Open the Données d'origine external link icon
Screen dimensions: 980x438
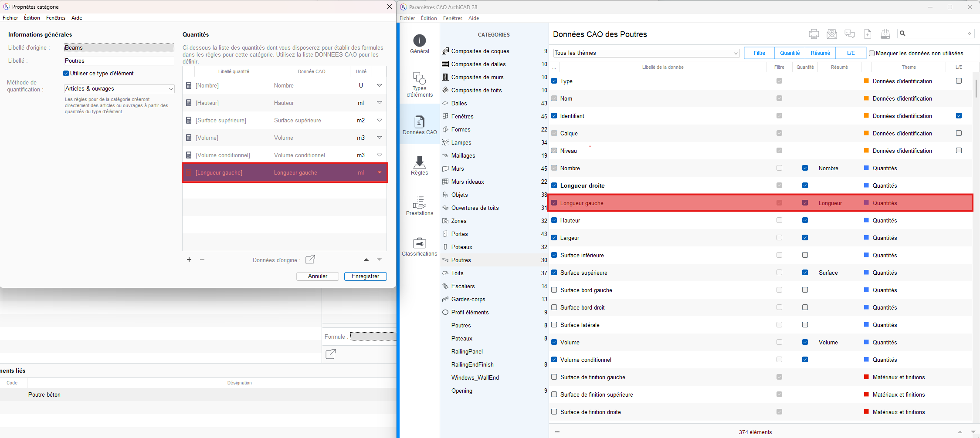coord(310,259)
